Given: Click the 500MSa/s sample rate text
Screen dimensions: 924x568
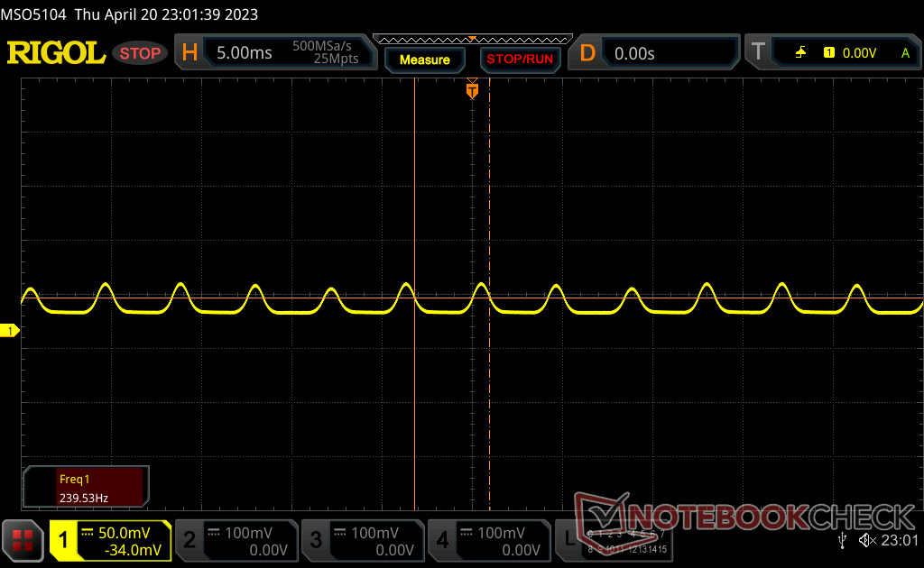Looking at the screenshot, I should pos(322,46).
